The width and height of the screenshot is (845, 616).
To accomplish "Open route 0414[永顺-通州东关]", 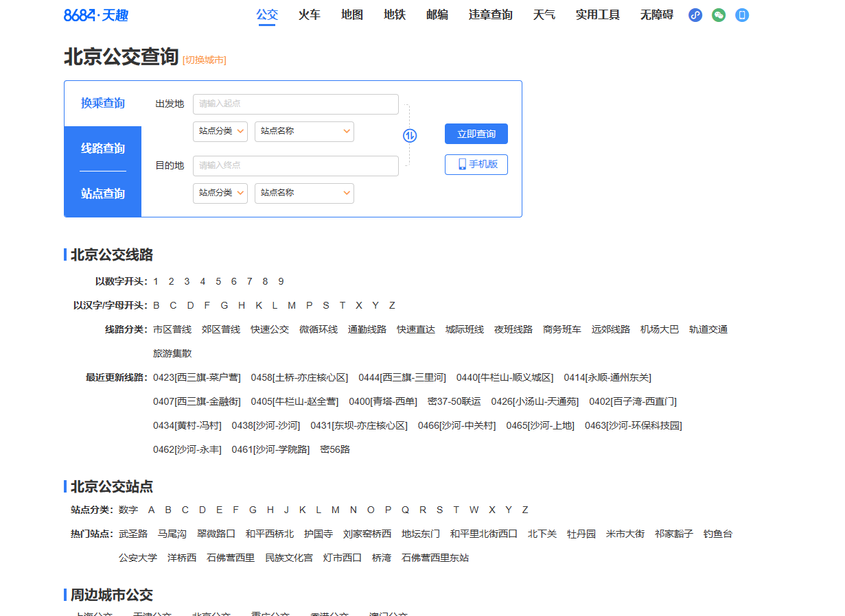I will (607, 377).
